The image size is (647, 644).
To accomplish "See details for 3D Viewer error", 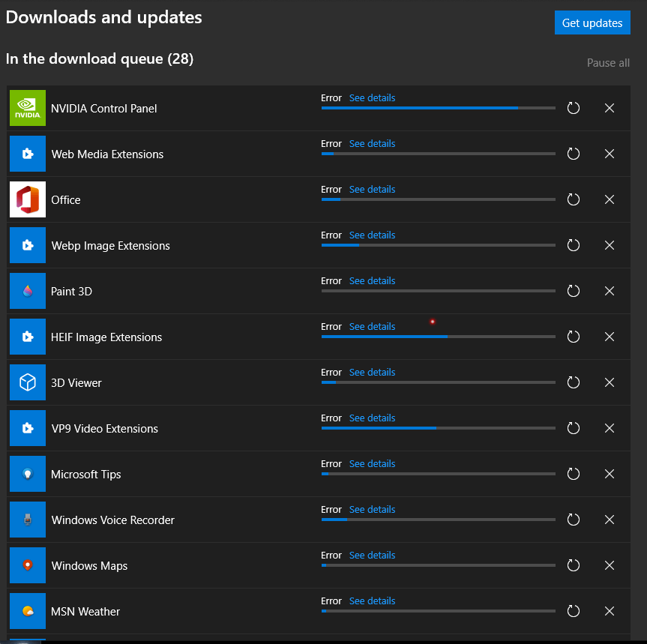I will coord(372,373).
